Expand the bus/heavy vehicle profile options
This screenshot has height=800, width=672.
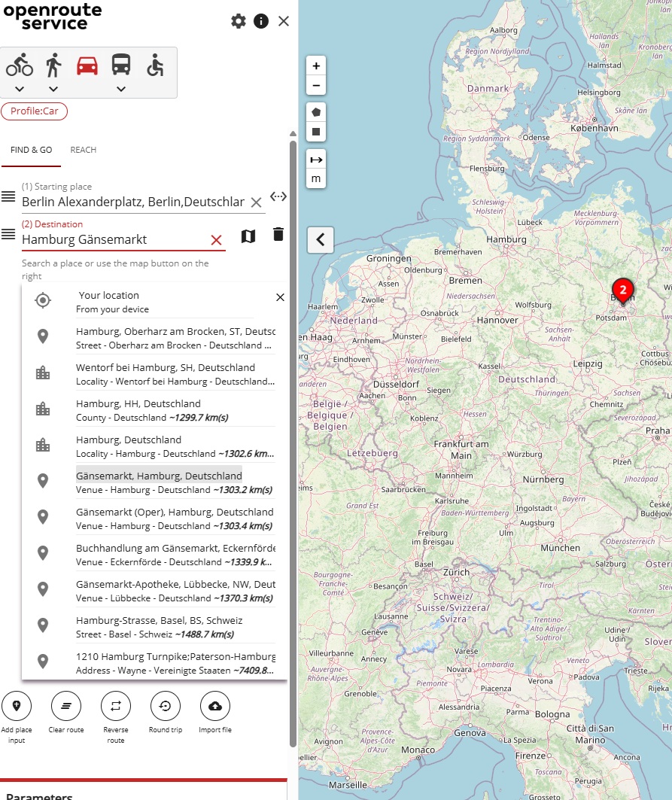coord(121,89)
